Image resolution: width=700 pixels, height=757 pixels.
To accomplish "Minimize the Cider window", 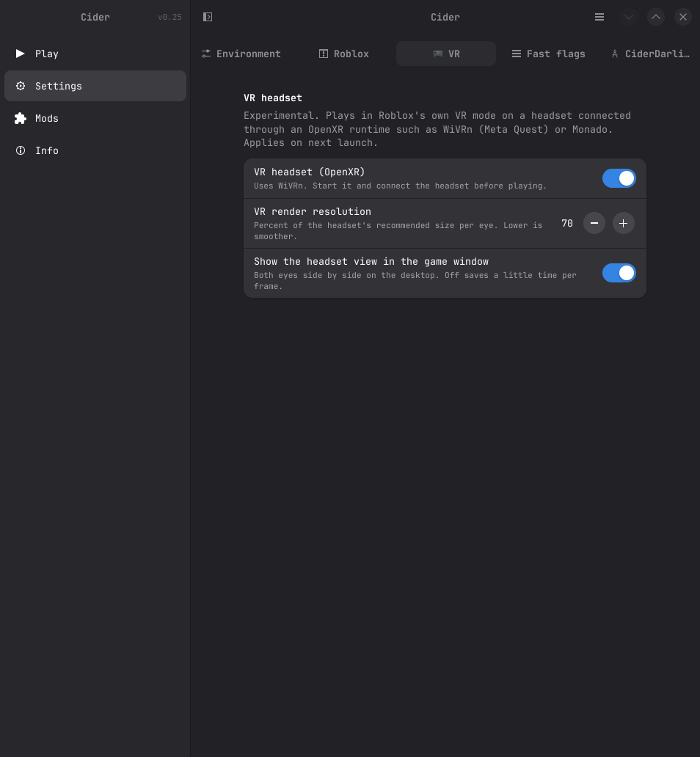I will click(629, 17).
